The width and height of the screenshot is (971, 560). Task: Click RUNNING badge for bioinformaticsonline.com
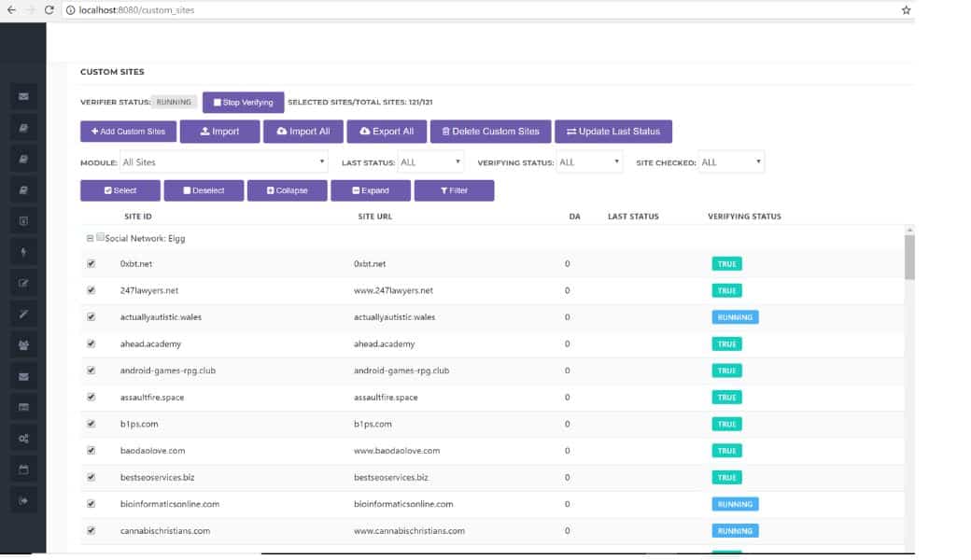click(x=735, y=504)
